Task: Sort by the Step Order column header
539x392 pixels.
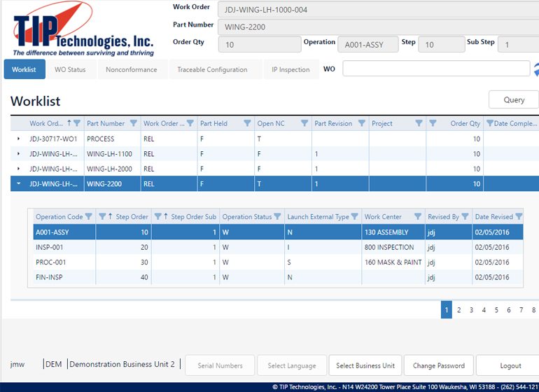Action: pyautogui.click(x=132, y=216)
